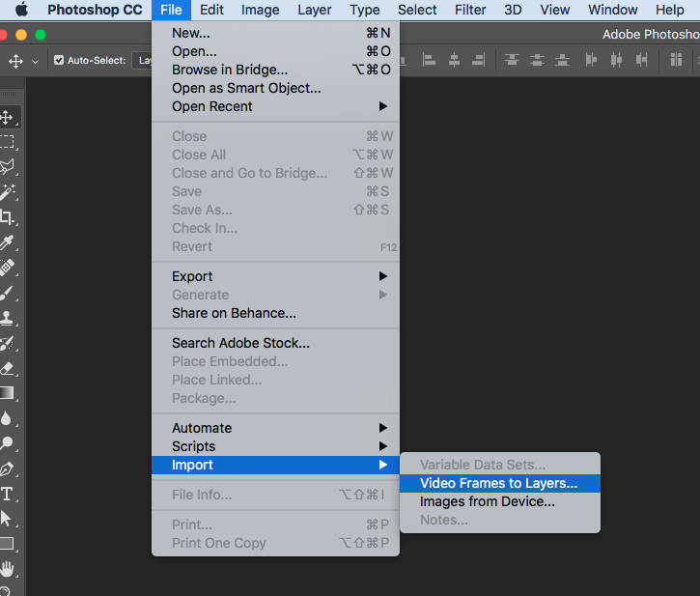
Task: Expand the Import submenu
Action: pos(275,465)
